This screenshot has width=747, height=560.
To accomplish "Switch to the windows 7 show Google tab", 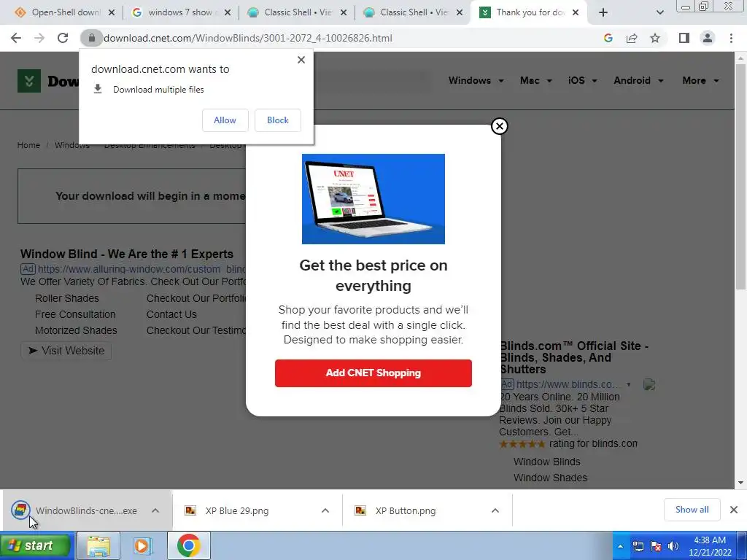I will click(180, 13).
